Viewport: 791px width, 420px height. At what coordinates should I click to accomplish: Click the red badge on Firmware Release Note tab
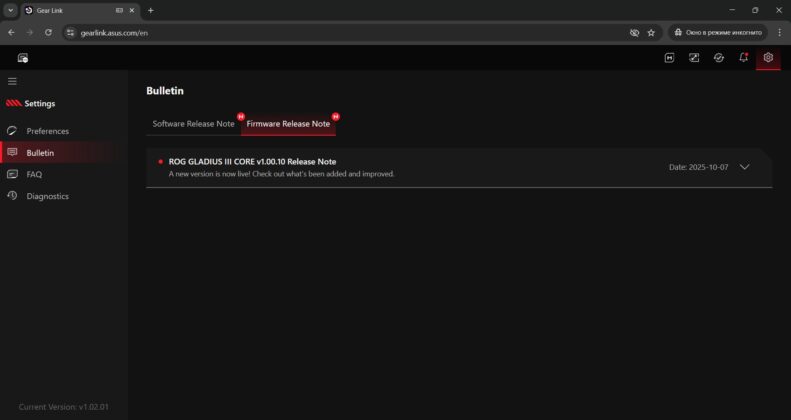(x=335, y=116)
